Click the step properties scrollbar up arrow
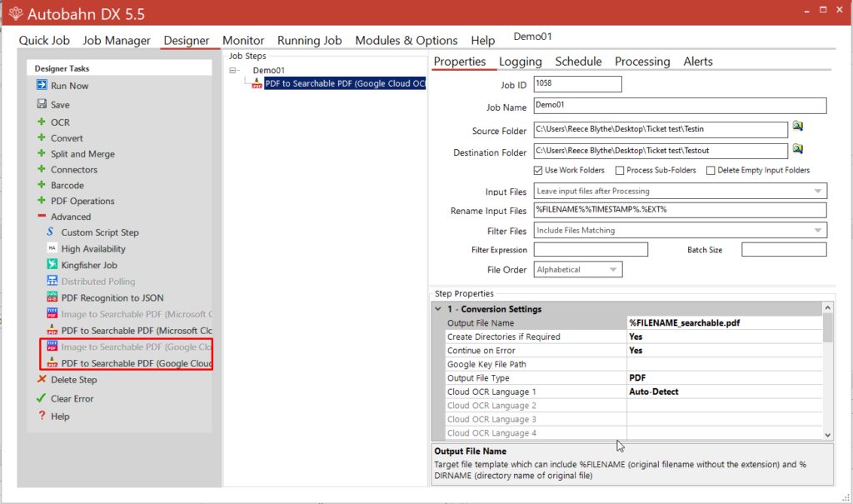This screenshot has height=504, width=853. 828,308
